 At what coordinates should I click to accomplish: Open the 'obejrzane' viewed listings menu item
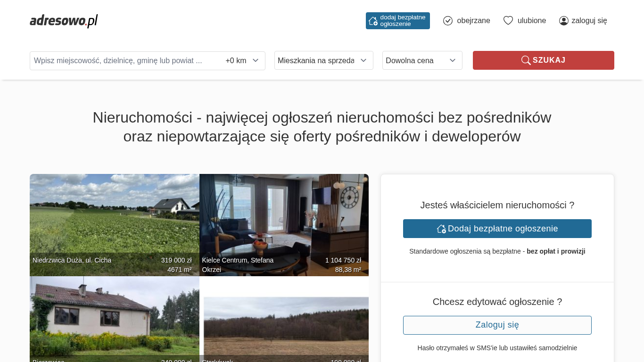point(473,21)
